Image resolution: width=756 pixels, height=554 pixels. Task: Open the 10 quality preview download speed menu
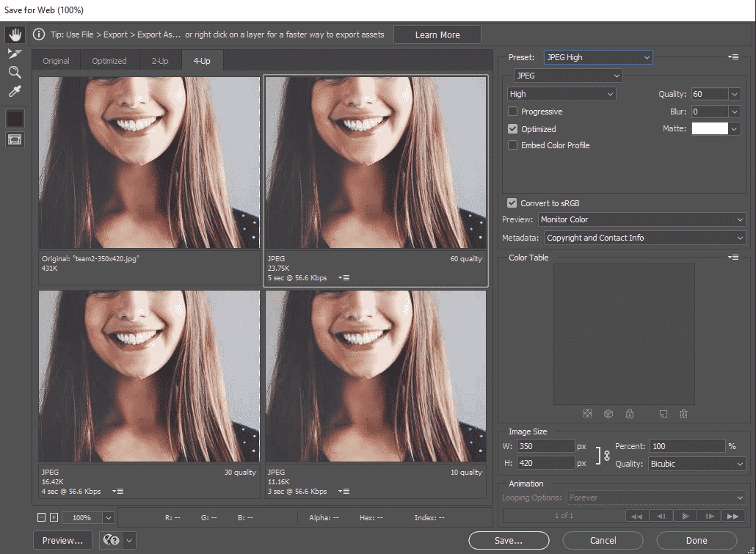[x=344, y=492]
